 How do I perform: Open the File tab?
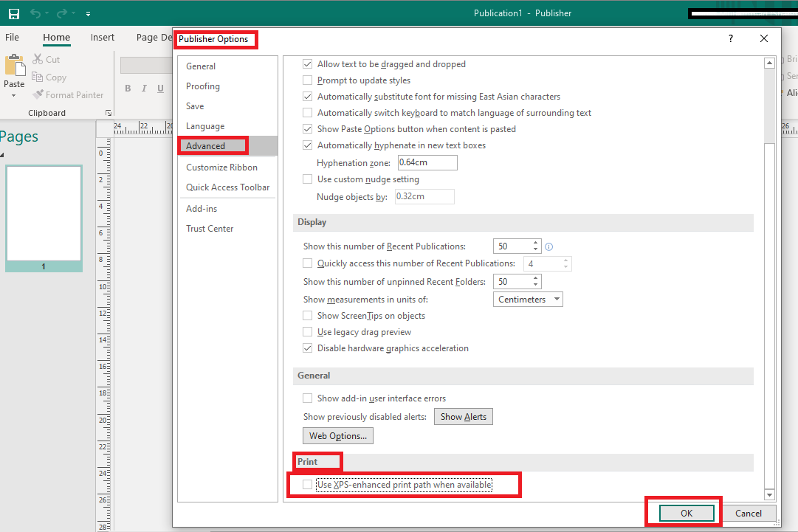click(13, 37)
